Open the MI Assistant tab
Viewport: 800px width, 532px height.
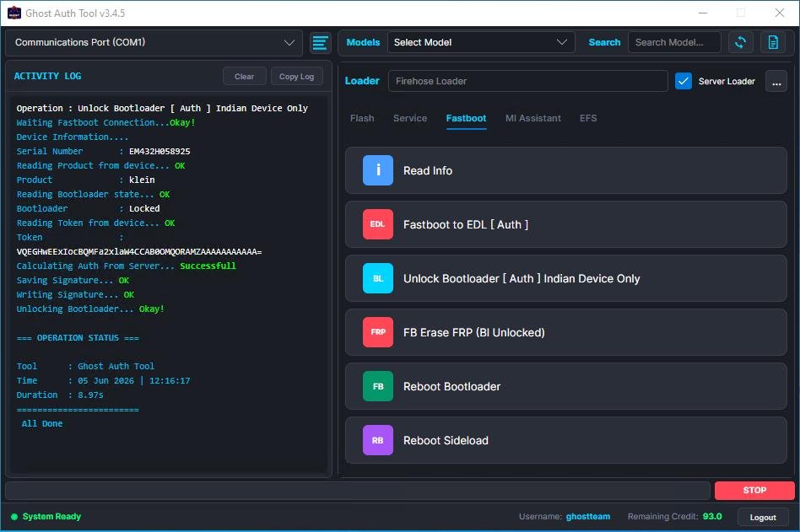[532, 118]
